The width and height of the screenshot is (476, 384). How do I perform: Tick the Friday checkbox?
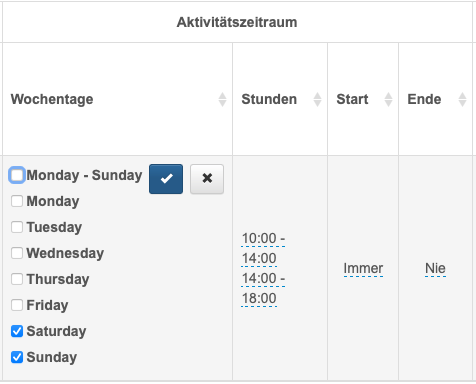click(17, 305)
